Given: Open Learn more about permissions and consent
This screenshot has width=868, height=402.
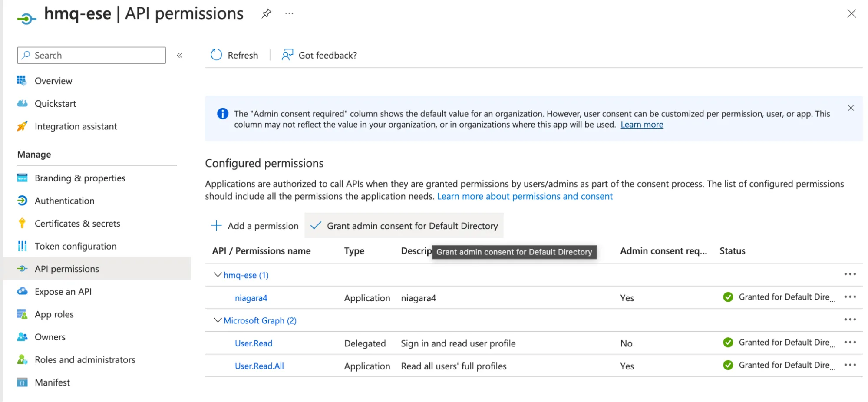Looking at the screenshot, I should tap(525, 196).
